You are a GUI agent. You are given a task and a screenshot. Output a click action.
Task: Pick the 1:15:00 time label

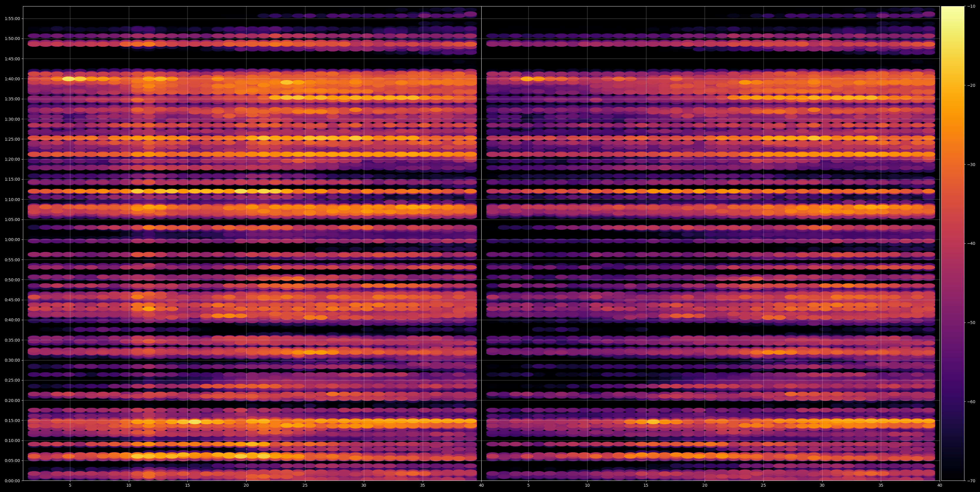[x=12, y=179]
